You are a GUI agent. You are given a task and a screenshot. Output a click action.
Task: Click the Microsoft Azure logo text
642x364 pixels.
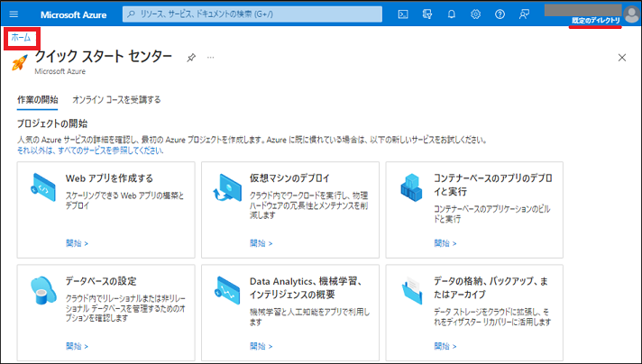(73, 14)
